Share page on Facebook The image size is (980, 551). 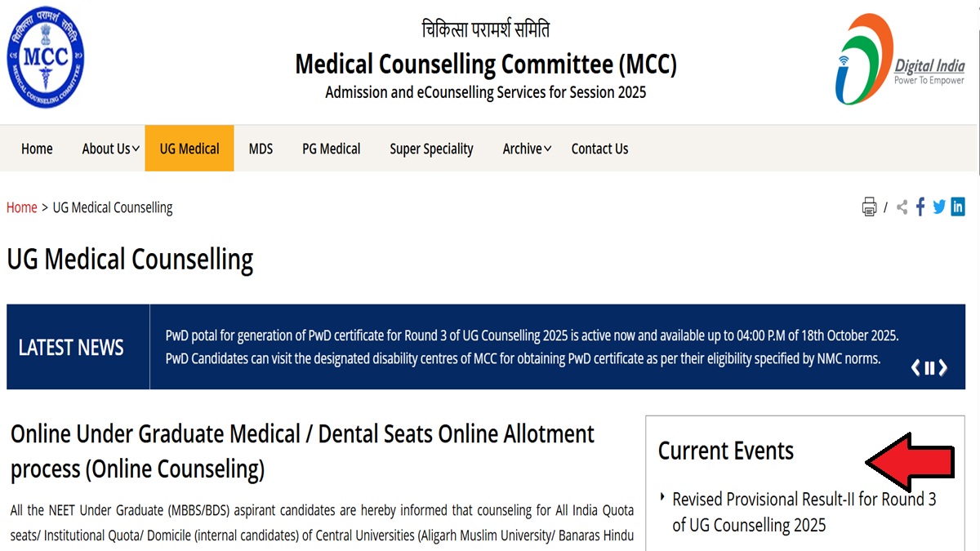920,207
